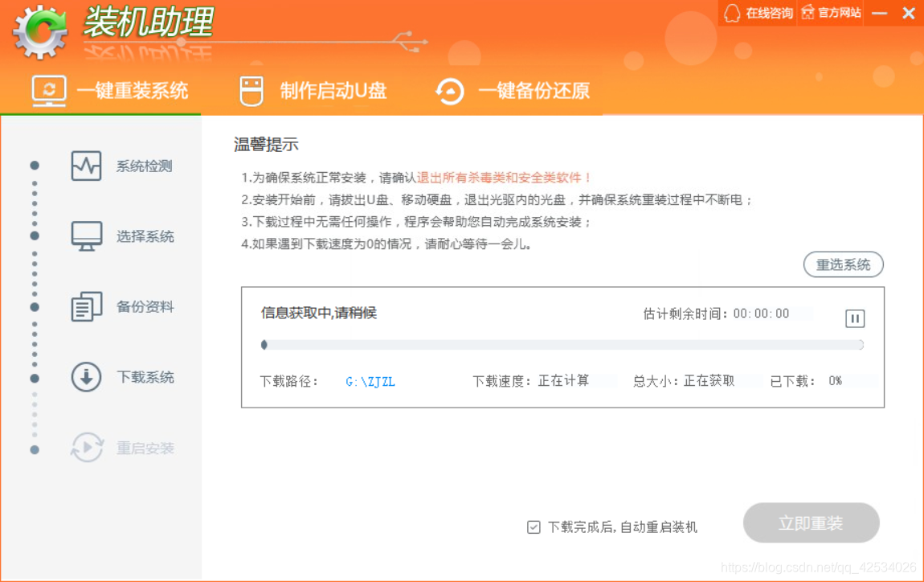The height and width of the screenshot is (582, 924).
Task: Click the 下载速度: 正在计算 field
Action: pos(531,381)
